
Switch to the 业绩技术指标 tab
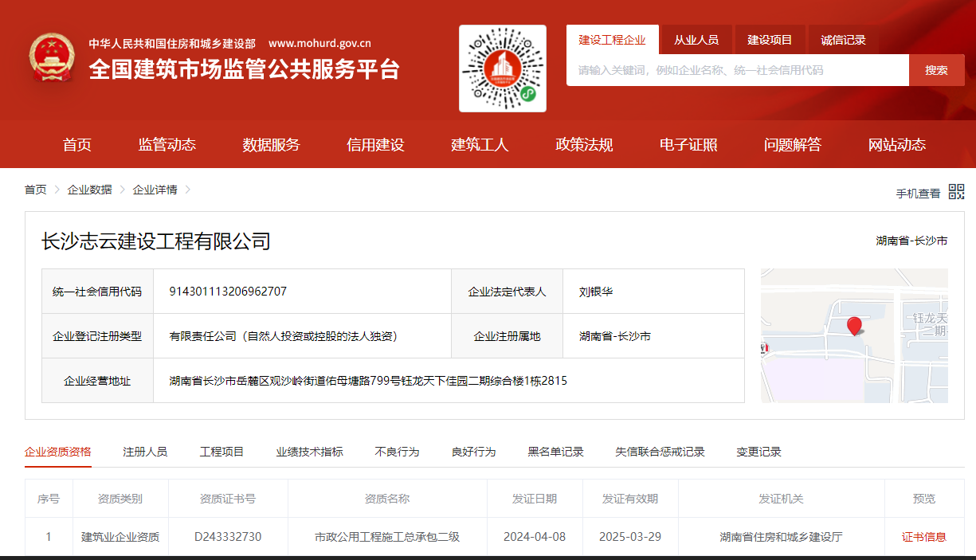309,452
